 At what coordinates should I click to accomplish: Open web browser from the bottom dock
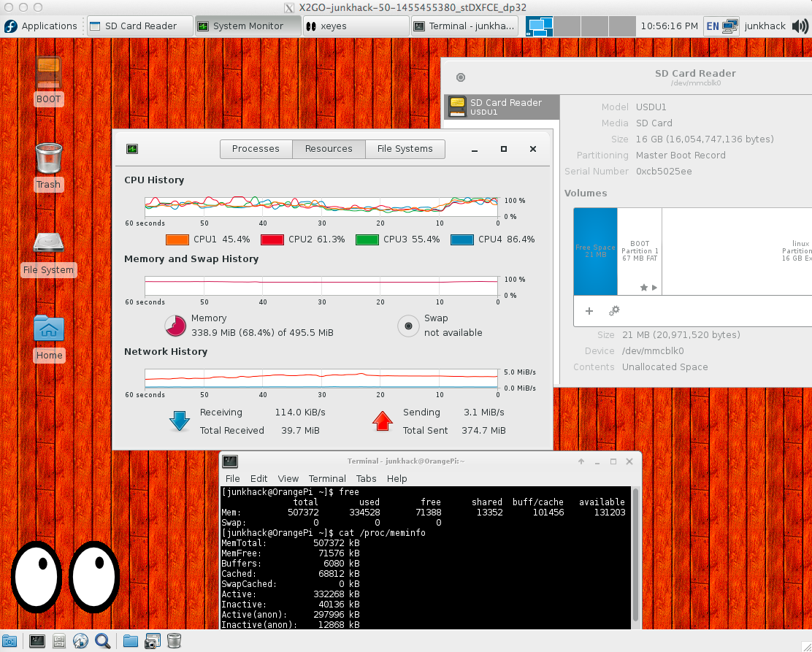(80, 641)
